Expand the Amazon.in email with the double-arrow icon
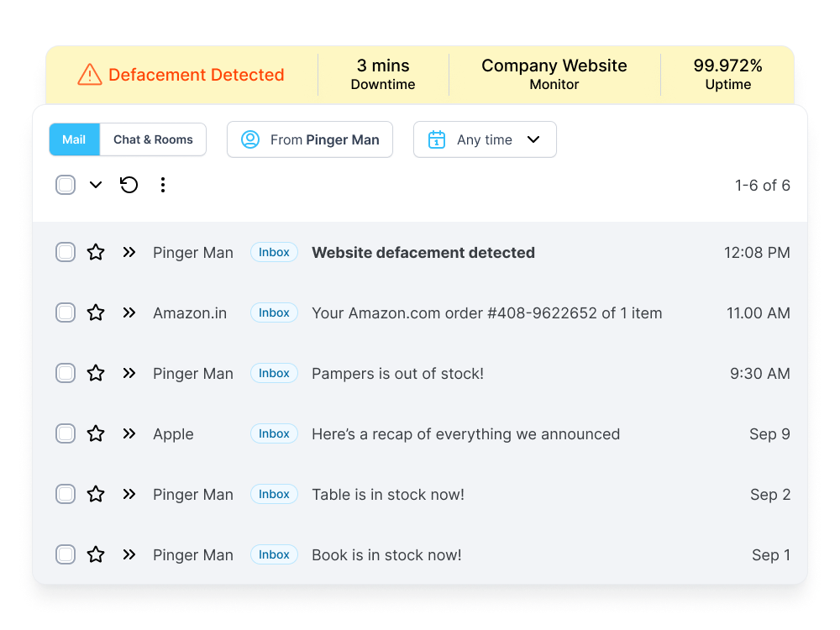Screen dimensions: 840x630 coord(129,312)
